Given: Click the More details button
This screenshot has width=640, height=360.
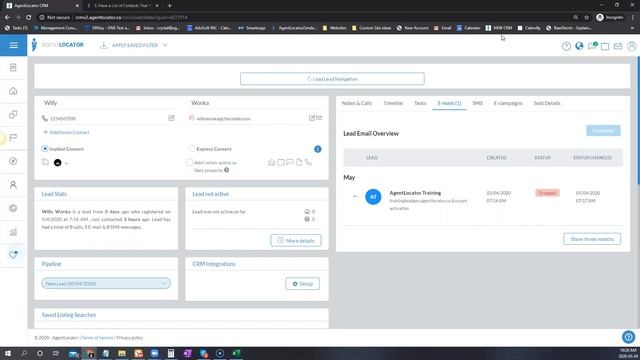Looking at the screenshot, I should pyautogui.click(x=296, y=240).
